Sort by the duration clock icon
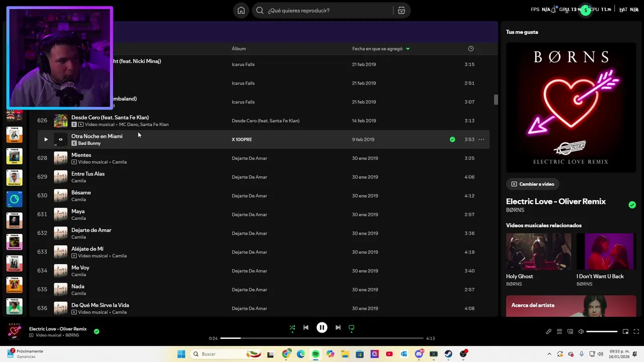Screen dimensions: 644x362 [x=471, y=49]
